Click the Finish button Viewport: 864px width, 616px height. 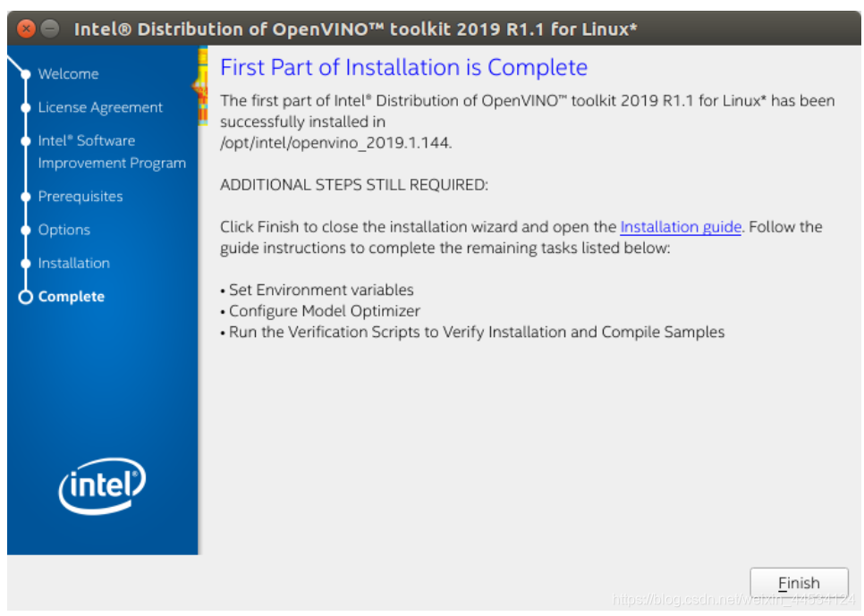click(x=799, y=582)
